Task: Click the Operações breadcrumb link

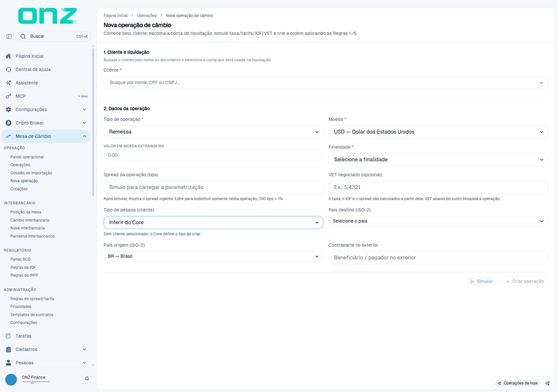Action: (x=147, y=16)
